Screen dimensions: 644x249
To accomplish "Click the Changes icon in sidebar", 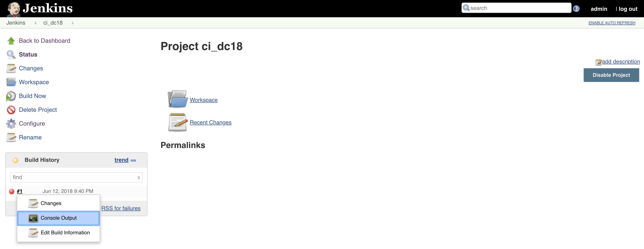I will point(11,68).
